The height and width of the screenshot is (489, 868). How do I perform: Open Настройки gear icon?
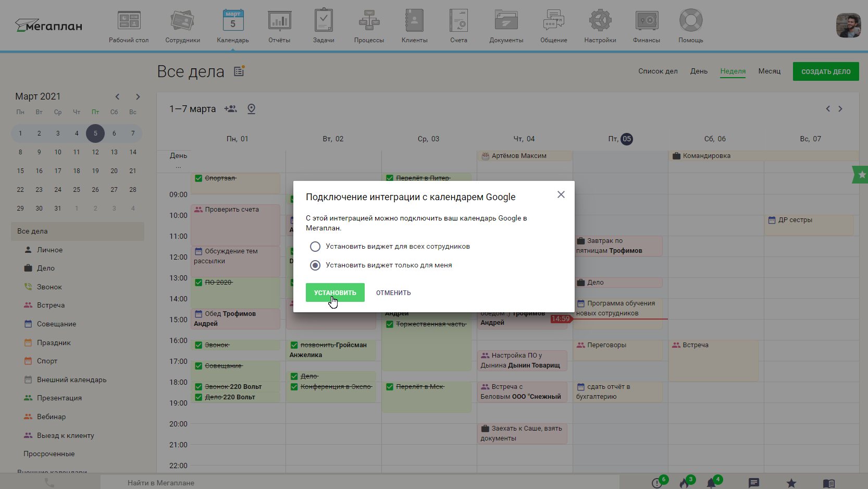point(600,21)
